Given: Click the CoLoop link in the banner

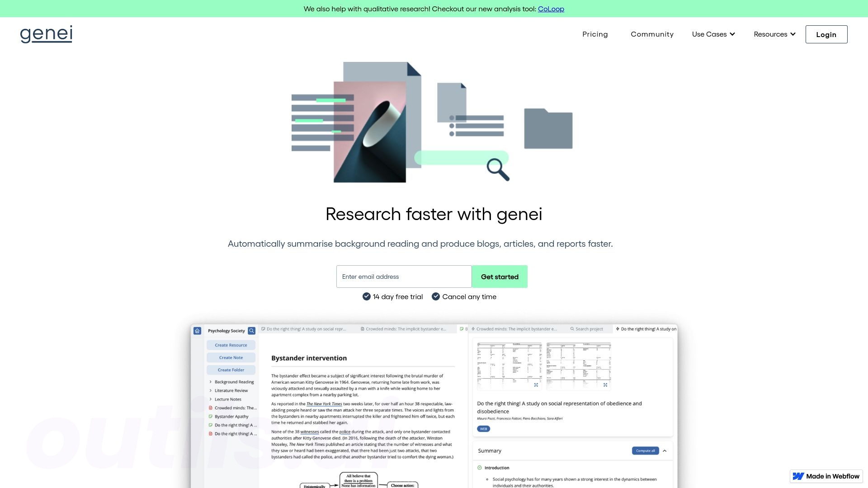Looking at the screenshot, I should pyautogui.click(x=551, y=8).
